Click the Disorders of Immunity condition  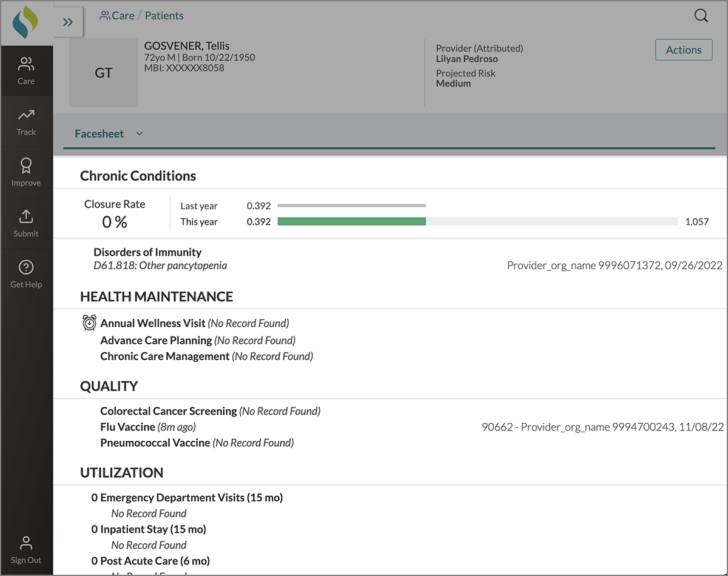[x=147, y=252]
